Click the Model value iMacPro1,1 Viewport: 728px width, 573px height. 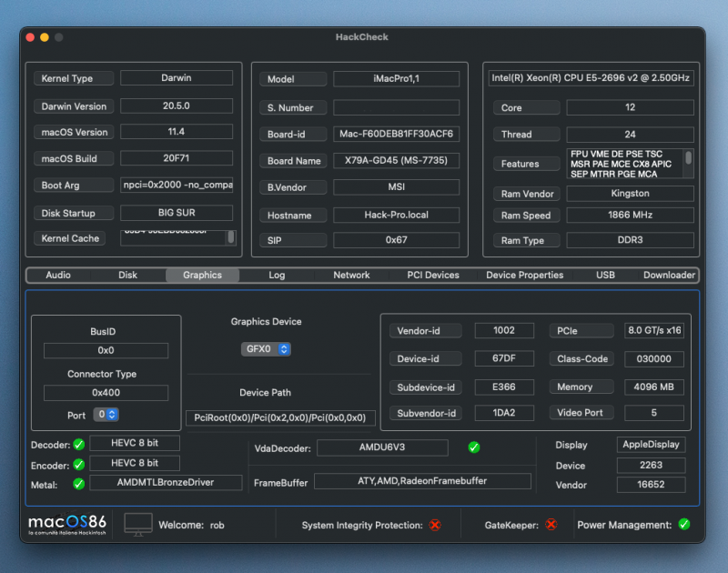396,78
